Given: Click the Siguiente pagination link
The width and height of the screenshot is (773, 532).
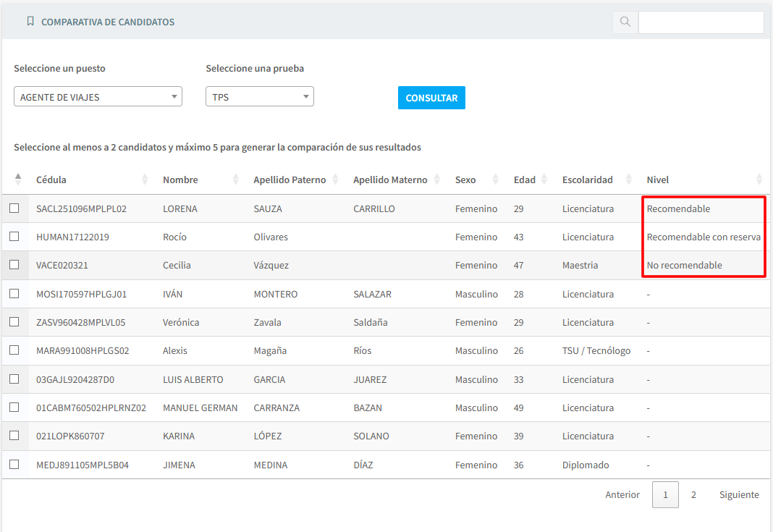Looking at the screenshot, I should (x=738, y=495).
